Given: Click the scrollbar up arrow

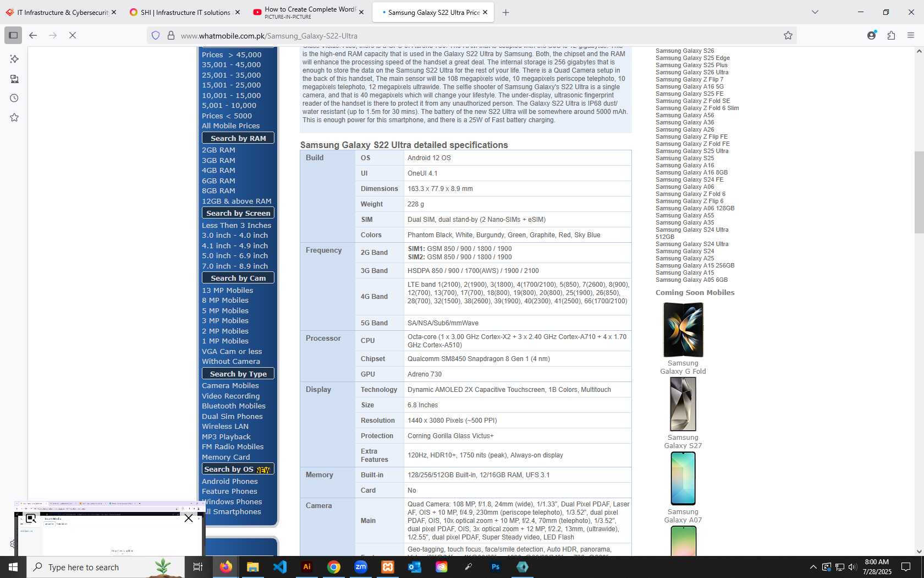Looking at the screenshot, I should click(919, 51).
